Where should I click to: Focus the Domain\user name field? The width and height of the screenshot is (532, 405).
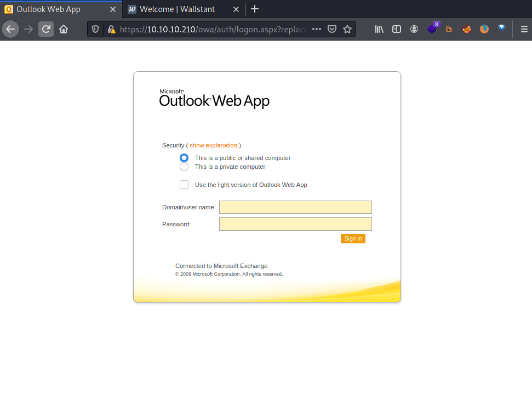click(x=295, y=207)
